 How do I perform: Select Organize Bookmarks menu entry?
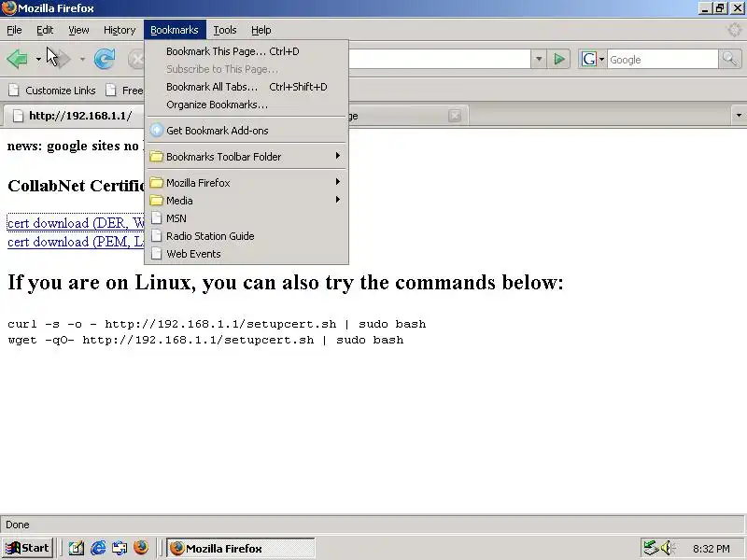247,105
